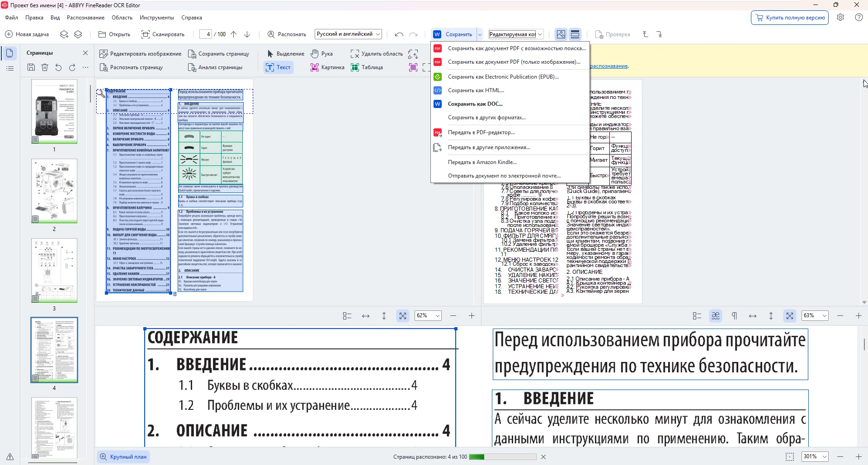
Task: Click Buy full version button
Action: tap(790, 18)
